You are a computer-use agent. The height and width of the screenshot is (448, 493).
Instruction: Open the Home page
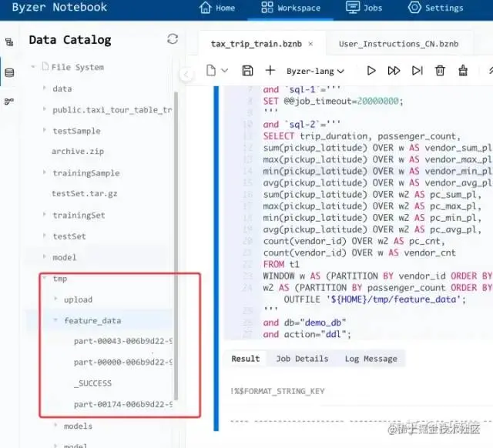(217, 8)
